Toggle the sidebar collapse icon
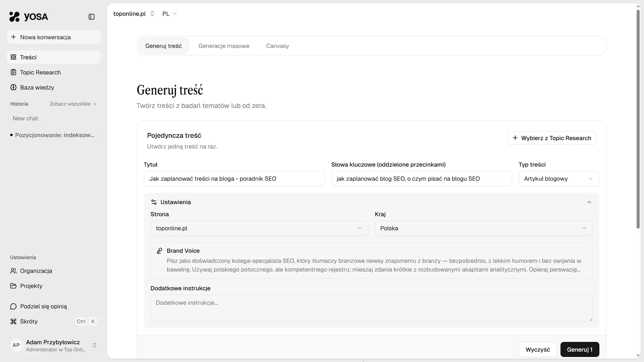This screenshot has width=644, height=362. (x=92, y=17)
